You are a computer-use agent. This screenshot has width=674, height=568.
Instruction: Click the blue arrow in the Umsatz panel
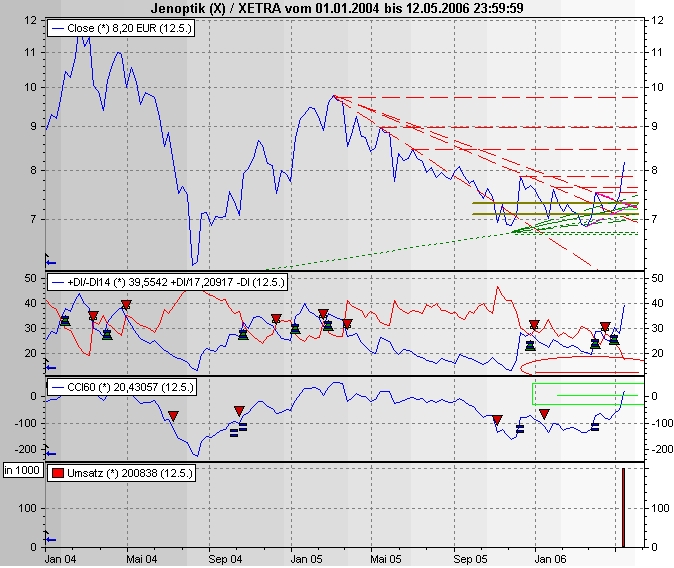point(51,540)
